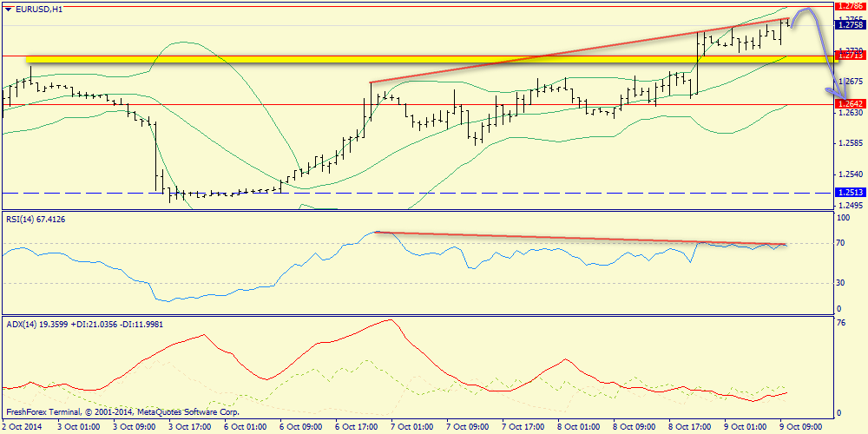Click the 7 Oct 01:00 time label
Screen dimensions: 868x434
point(411,427)
